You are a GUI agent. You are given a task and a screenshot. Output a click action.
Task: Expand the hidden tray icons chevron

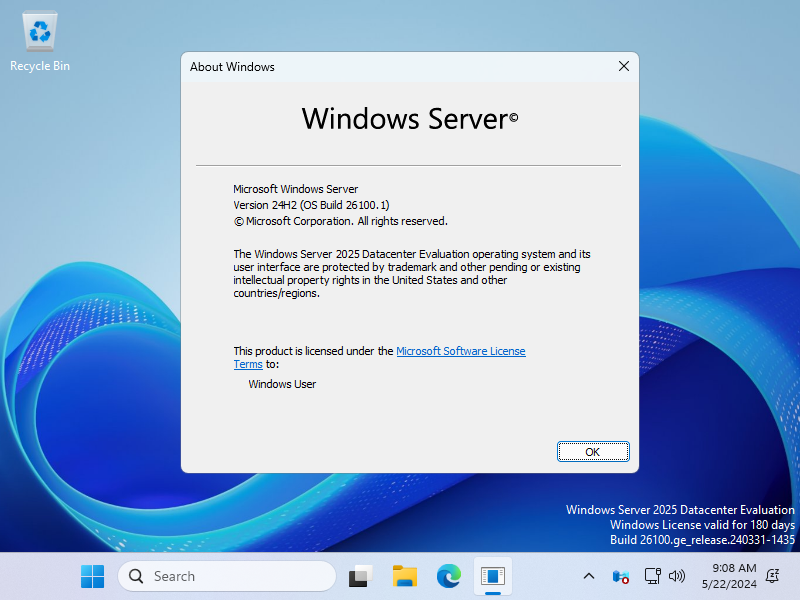(589, 576)
